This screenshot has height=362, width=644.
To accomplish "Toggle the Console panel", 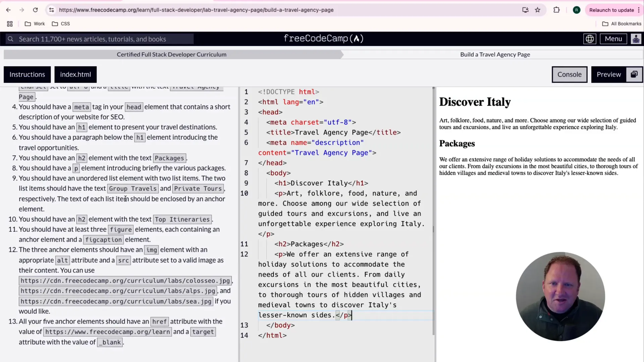I will 569,74.
